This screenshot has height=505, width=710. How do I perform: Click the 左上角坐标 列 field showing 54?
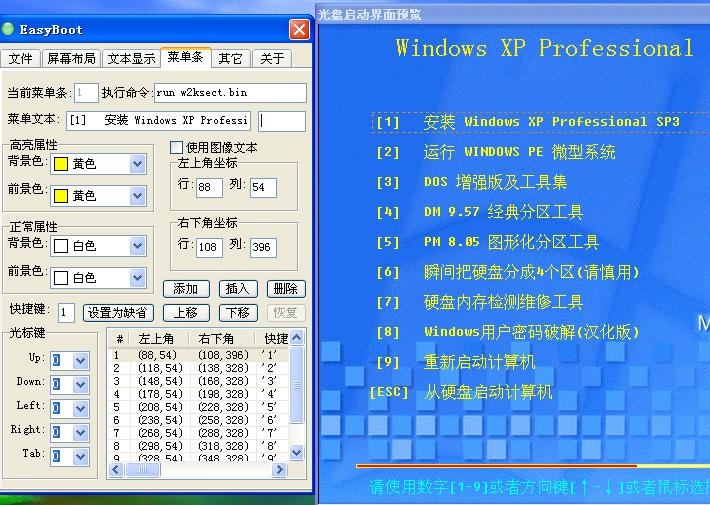tap(263, 188)
